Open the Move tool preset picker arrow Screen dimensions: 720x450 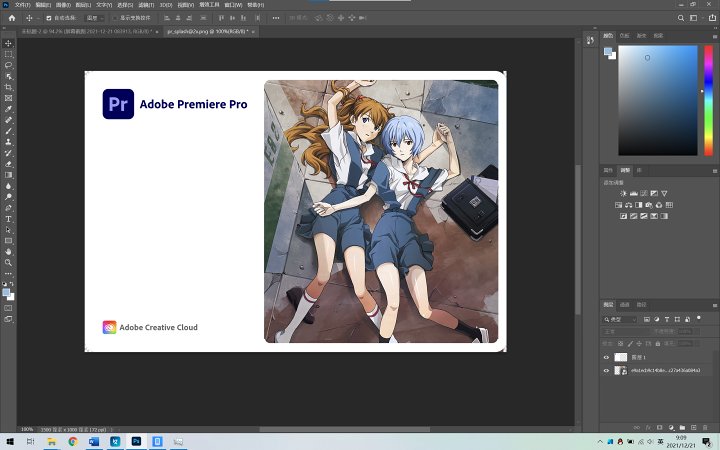(38, 18)
